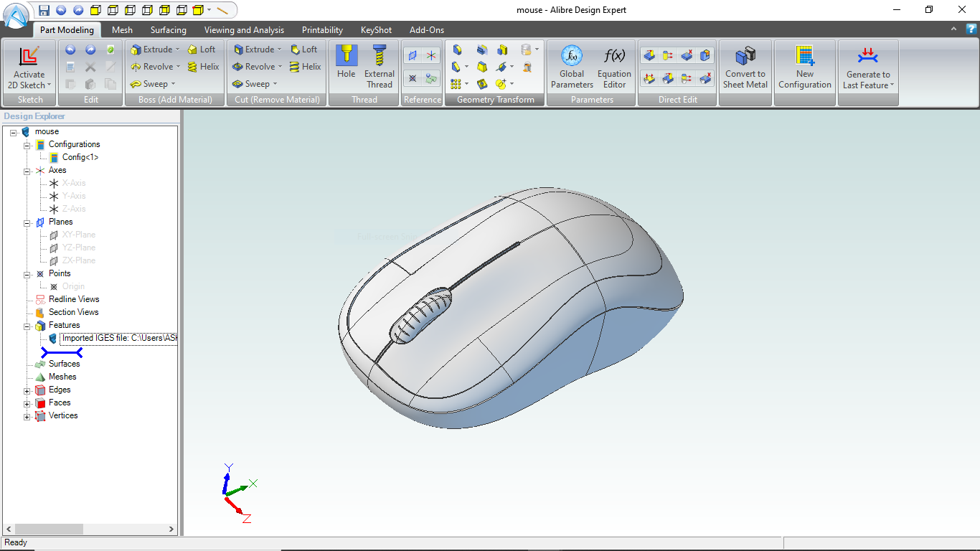Select the Origin point in the tree

pyautogui.click(x=73, y=286)
